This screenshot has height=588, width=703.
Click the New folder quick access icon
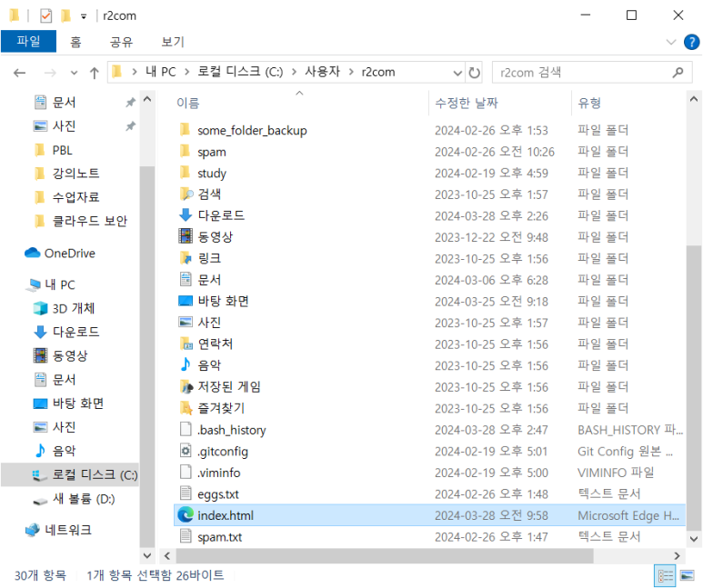click(x=65, y=15)
